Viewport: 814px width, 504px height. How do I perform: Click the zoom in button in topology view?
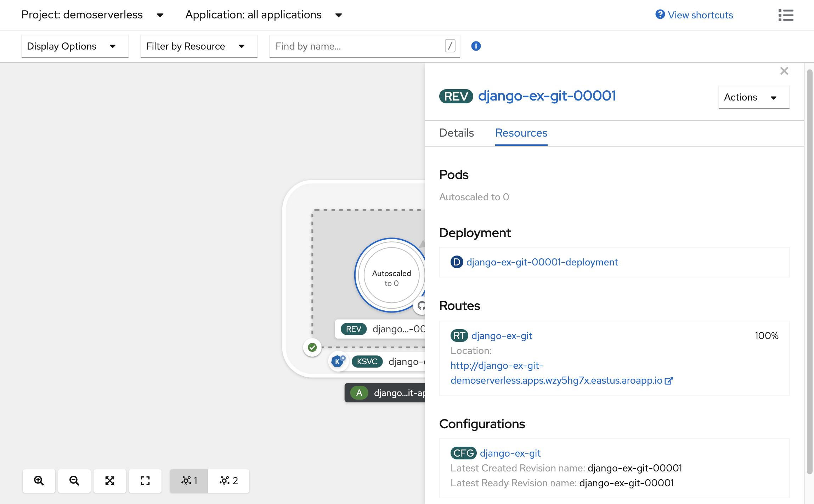coord(38,480)
